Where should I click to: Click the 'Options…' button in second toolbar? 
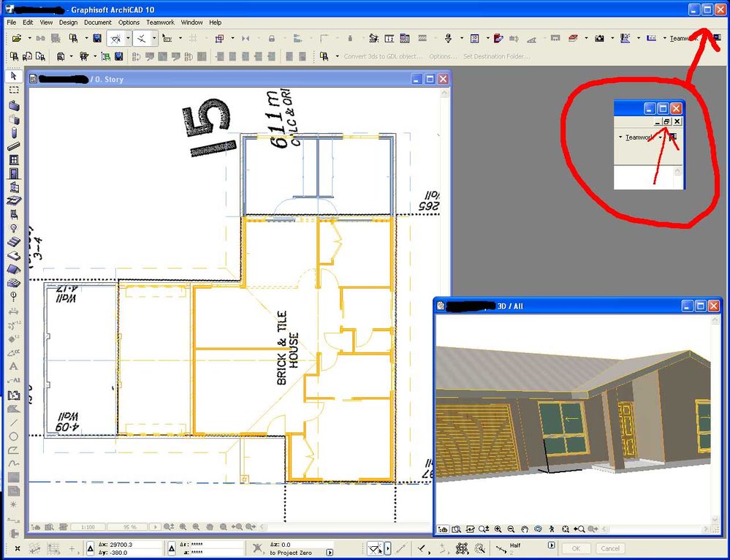442,56
